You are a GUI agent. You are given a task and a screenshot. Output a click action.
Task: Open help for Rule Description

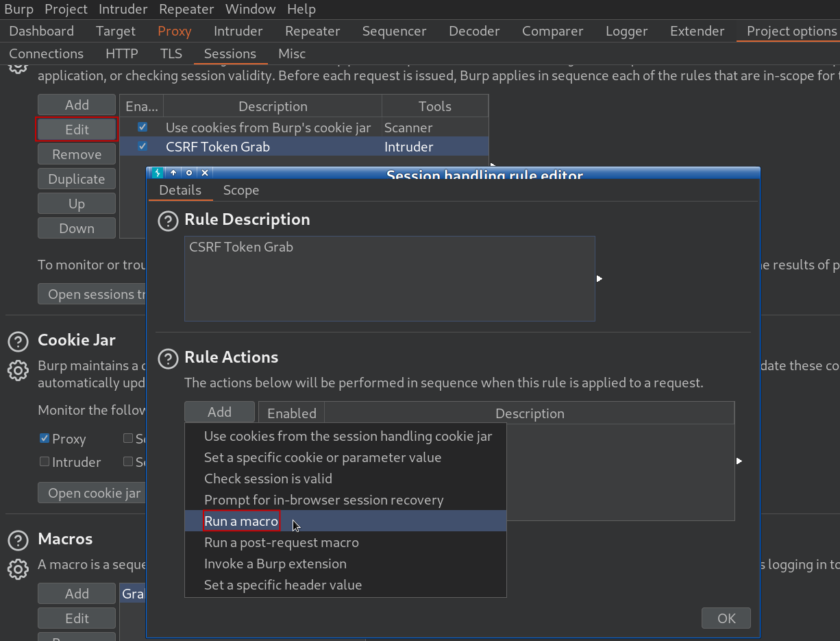[x=166, y=220]
